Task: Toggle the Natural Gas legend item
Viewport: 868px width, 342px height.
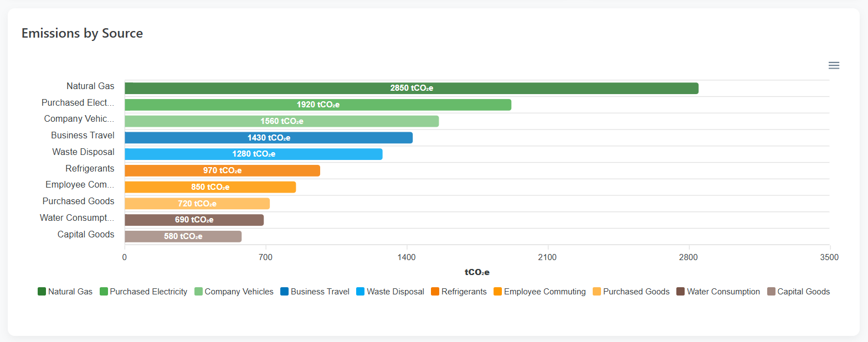Action: [65, 292]
